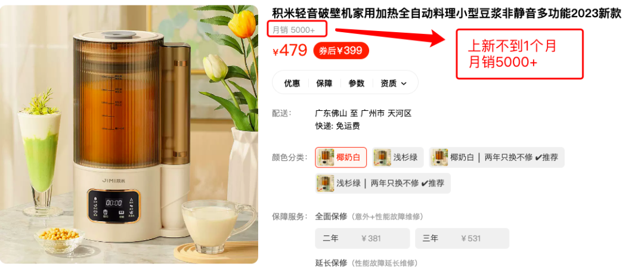Choose the 三年 ¥531 warranty option

[462, 238]
